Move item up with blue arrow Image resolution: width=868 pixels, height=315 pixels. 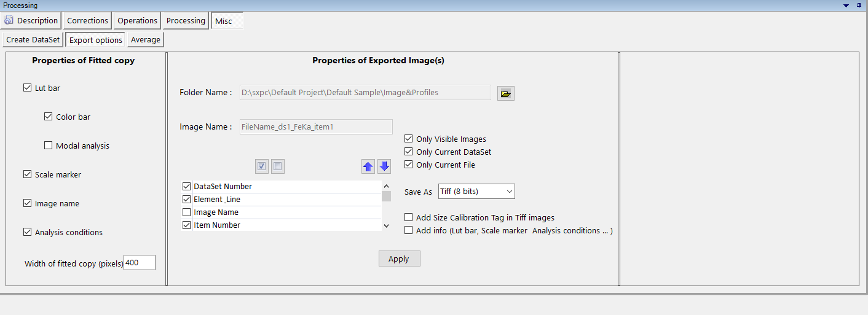point(368,166)
